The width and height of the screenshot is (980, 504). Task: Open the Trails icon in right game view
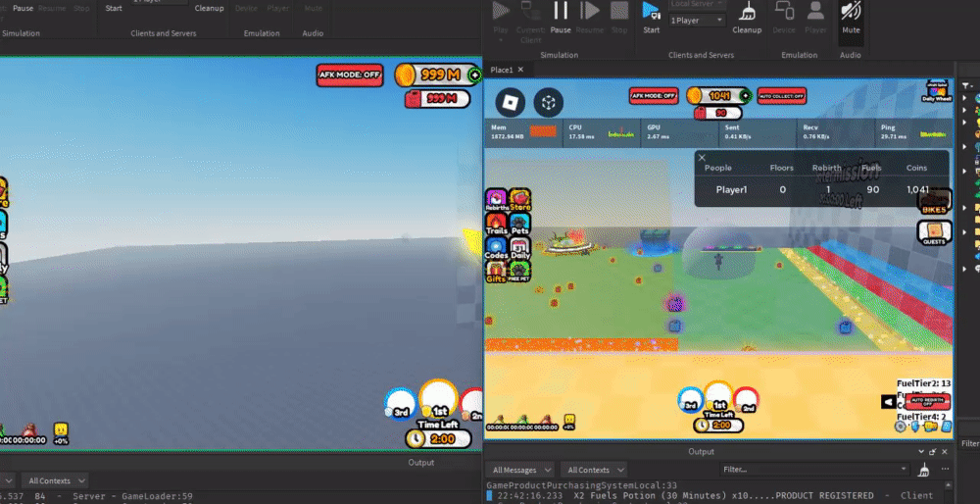(496, 224)
